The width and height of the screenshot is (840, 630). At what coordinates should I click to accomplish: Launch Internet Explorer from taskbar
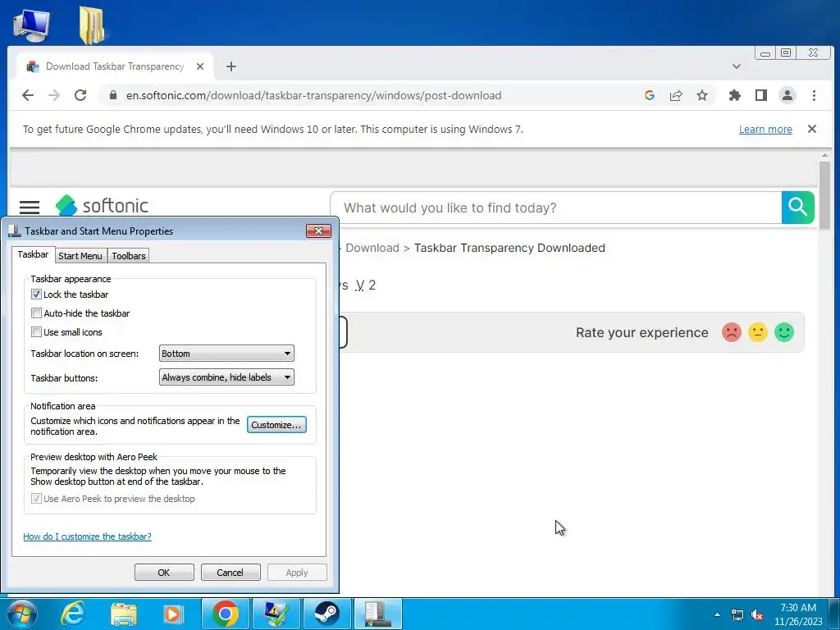point(72,614)
